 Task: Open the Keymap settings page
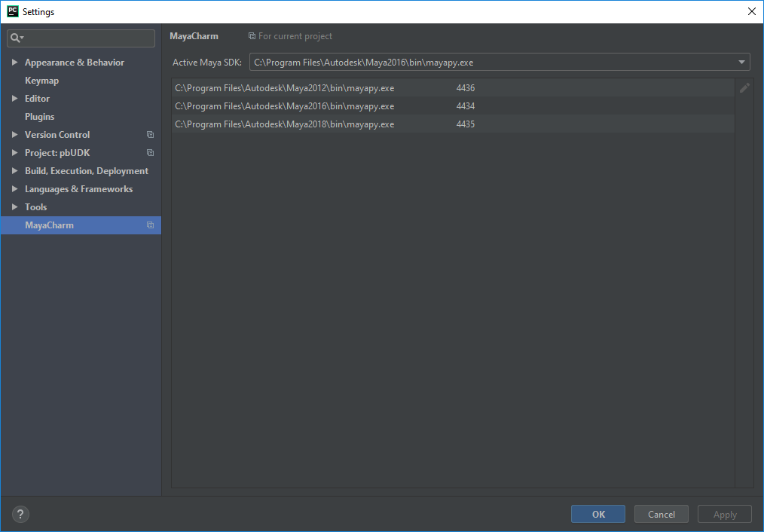(42, 81)
